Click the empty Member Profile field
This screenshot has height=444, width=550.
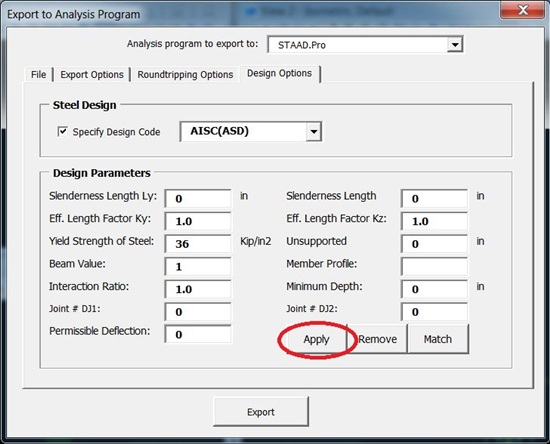click(434, 267)
